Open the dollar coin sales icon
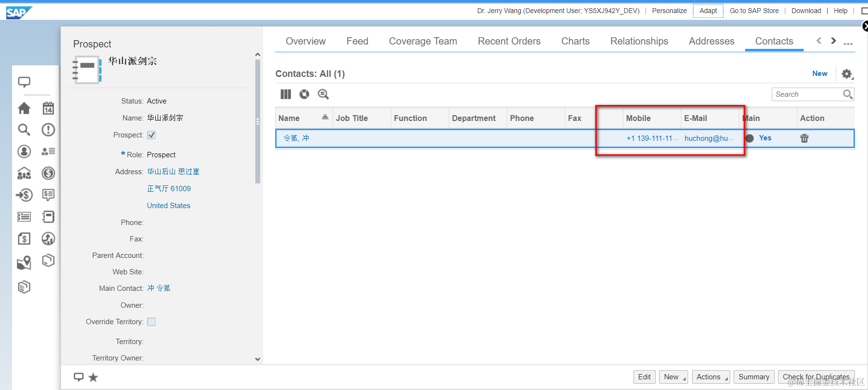 tap(48, 173)
